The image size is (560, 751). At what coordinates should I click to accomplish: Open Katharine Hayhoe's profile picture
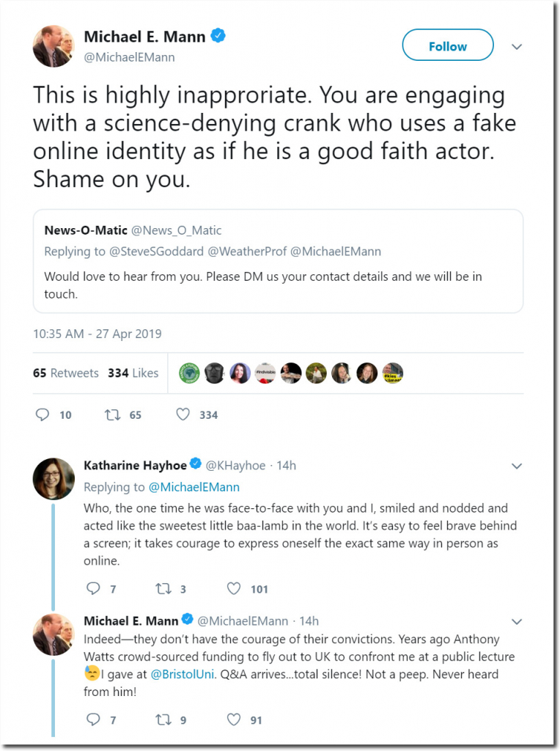pyautogui.click(x=54, y=479)
